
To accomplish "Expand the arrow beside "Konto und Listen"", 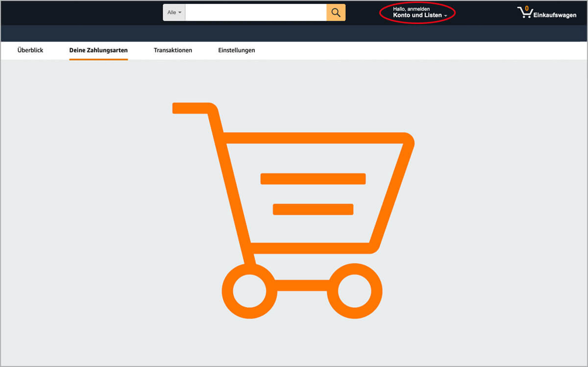I will point(445,16).
